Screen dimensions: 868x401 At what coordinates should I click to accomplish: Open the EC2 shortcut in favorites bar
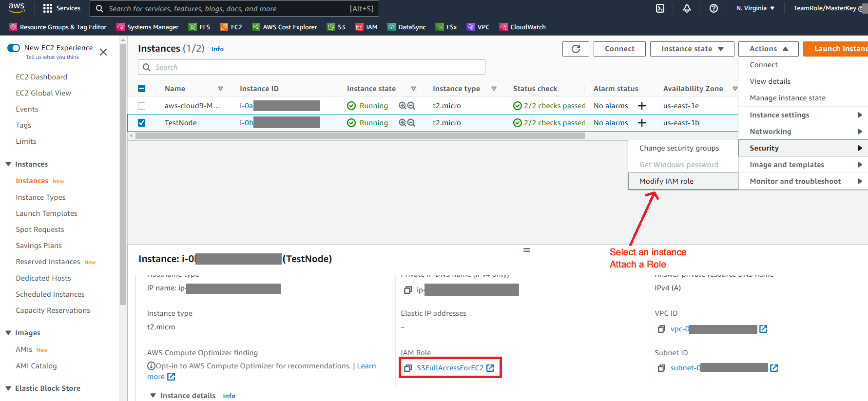(x=231, y=27)
